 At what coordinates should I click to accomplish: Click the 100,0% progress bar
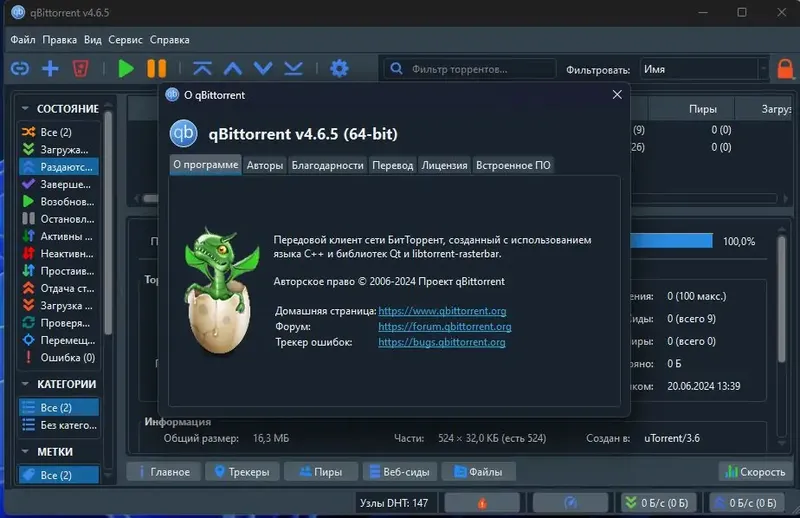pos(672,241)
